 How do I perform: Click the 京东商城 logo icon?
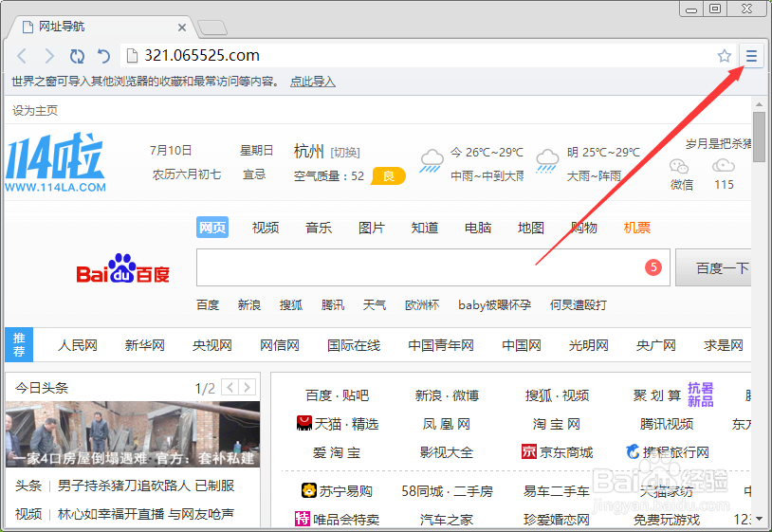click(x=529, y=451)
